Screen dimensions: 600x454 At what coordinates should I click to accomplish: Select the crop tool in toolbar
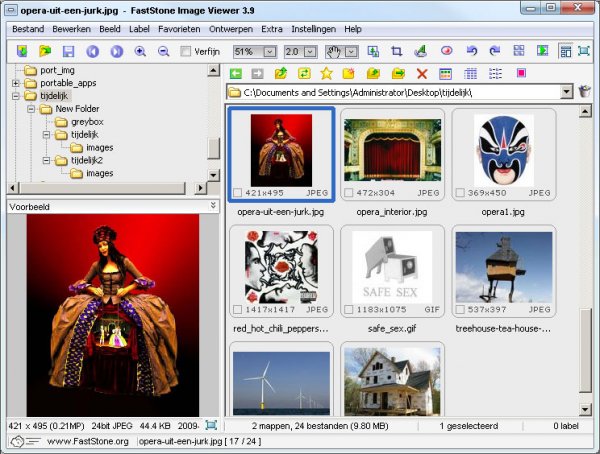[x=397, y=51]
